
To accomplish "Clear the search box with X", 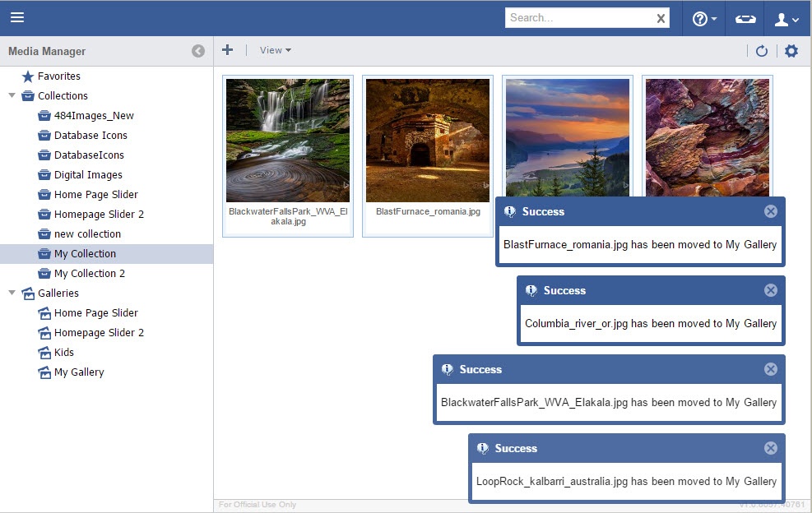I will [661, 18].
